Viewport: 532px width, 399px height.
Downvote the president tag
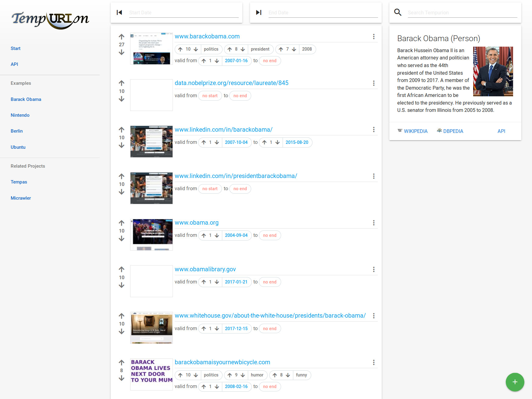click(243, 49)
